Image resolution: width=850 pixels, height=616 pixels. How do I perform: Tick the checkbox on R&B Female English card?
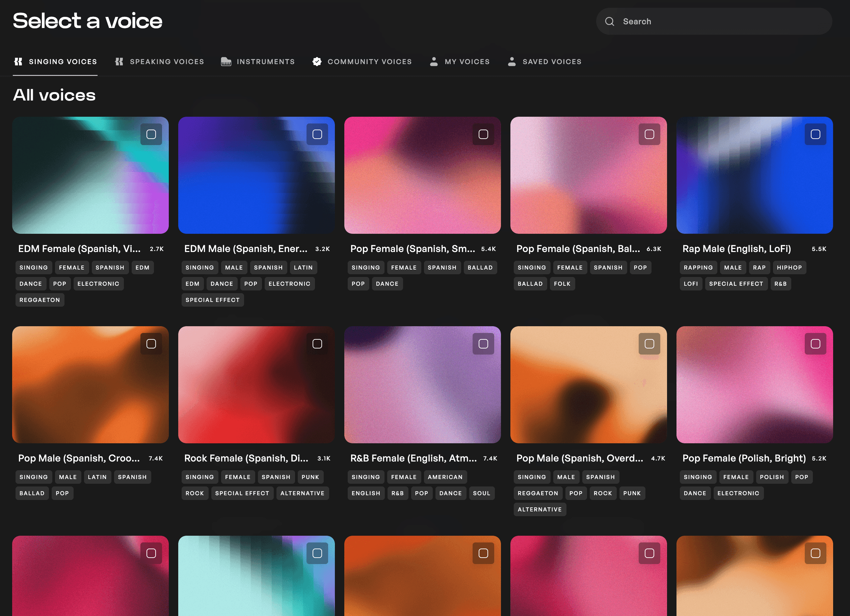(x=483, y=343)
